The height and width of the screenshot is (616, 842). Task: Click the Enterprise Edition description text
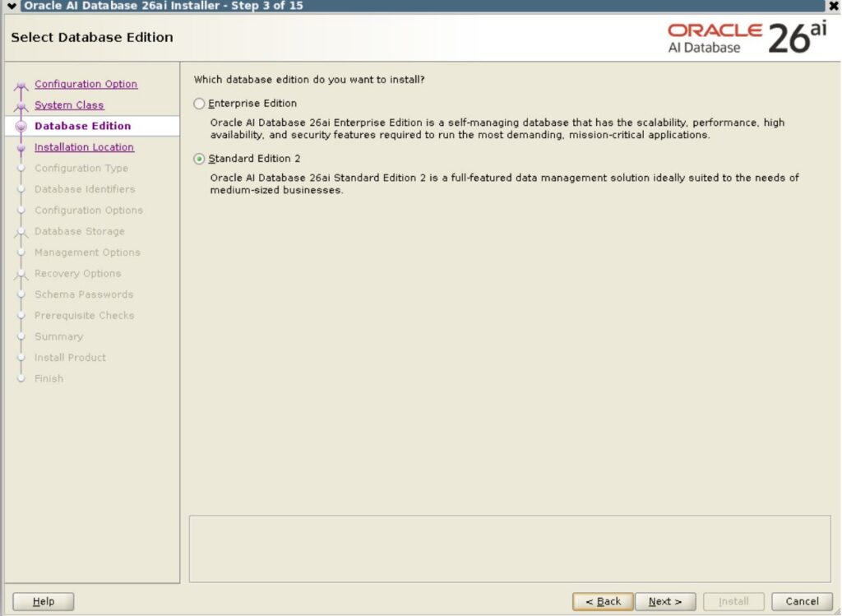click(497, 128)
